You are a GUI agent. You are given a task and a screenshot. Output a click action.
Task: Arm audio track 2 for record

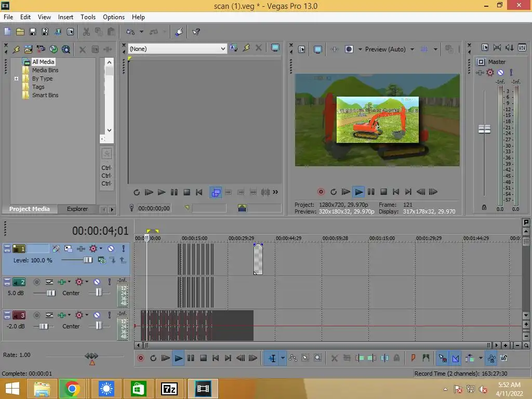click(37, 282)
